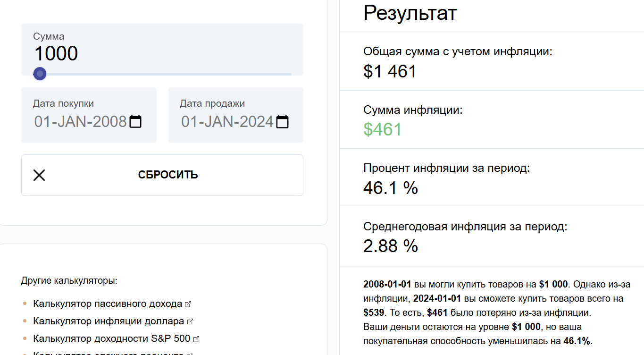This screenshot has height=355, width=644.
Task: Click the Результат heading
Action: 410,13
